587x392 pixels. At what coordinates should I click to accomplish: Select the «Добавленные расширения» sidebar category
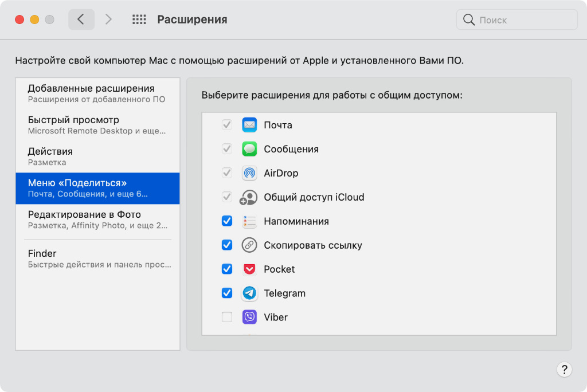(x=97, y=93)
